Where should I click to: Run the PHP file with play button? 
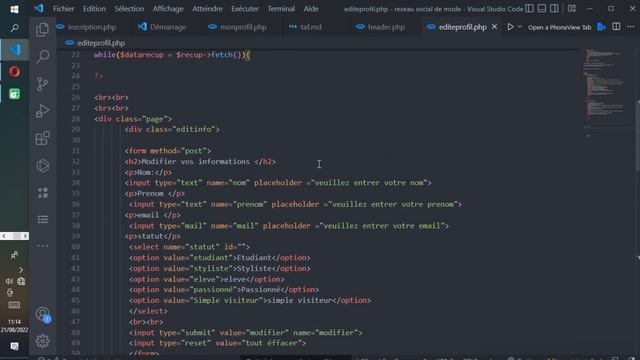click(x=510, y=27)
